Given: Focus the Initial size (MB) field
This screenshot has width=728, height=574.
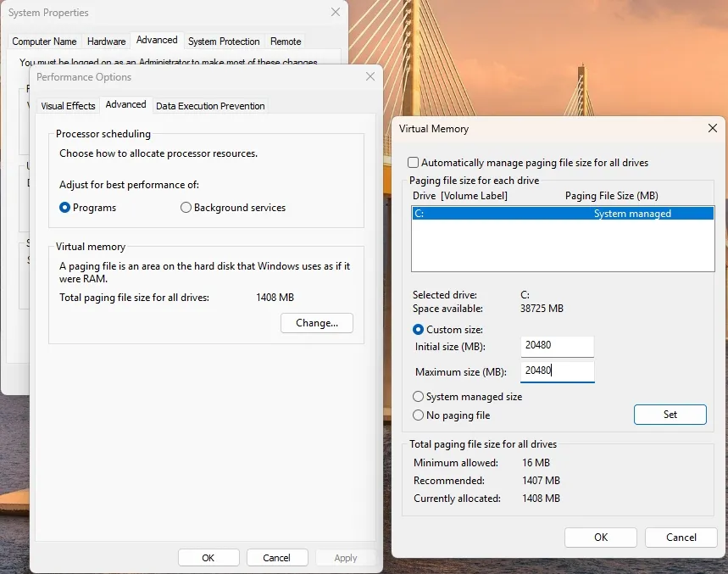Looking at the screenshot, I should [x=557, y=346].
